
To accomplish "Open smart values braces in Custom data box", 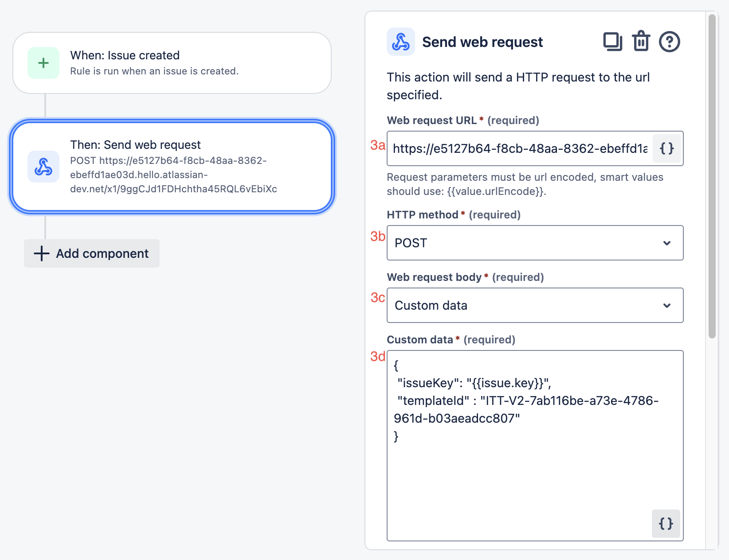I will tap(666, 523).
